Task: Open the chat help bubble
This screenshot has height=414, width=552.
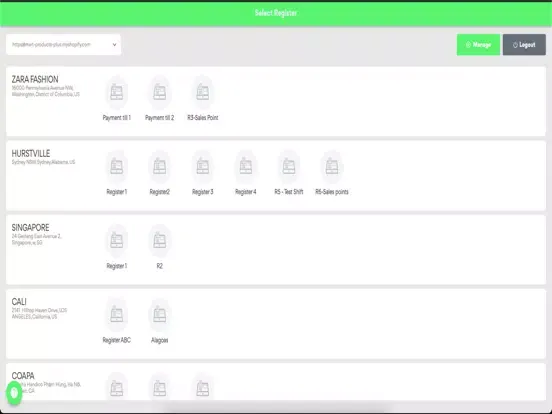Action: tap(14, 393)
